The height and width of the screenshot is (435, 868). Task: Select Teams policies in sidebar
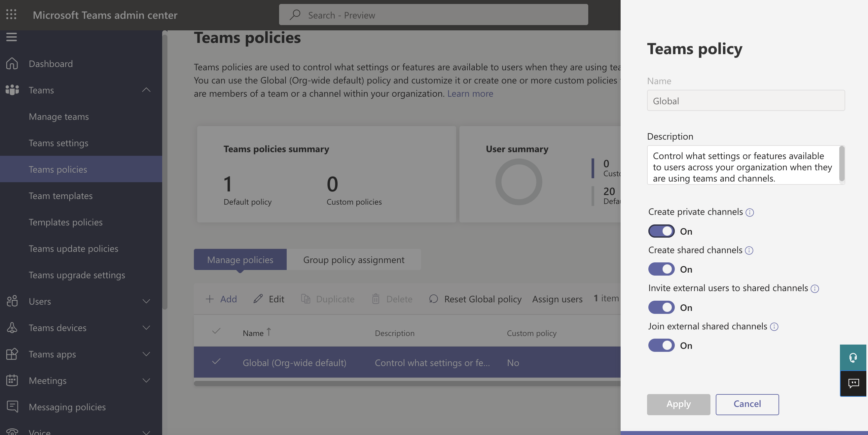81,169
